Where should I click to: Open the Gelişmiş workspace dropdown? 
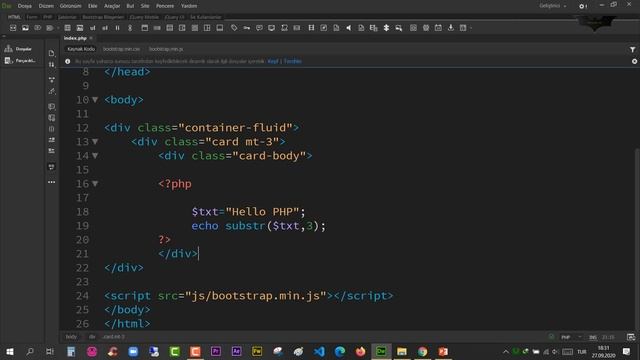(553, 6)
